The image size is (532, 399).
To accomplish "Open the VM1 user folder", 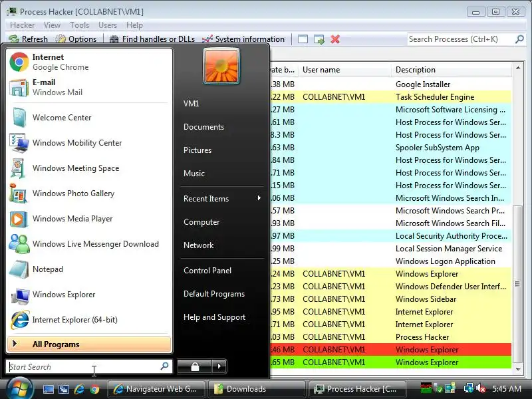I will click(x=191, y=104).
